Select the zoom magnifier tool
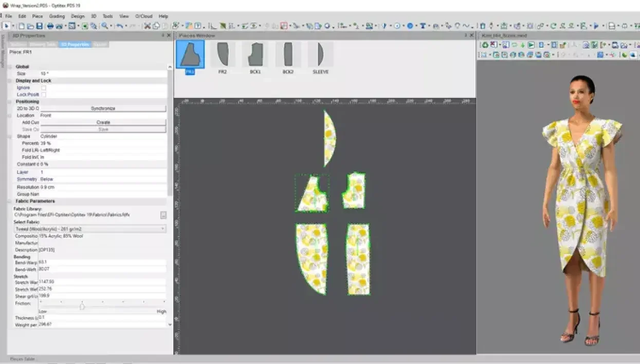Viewport: 640px width, 364px height. [105, 26]
